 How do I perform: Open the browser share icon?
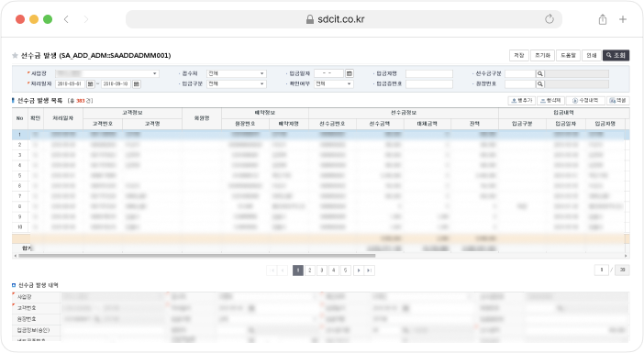[603, 19]
